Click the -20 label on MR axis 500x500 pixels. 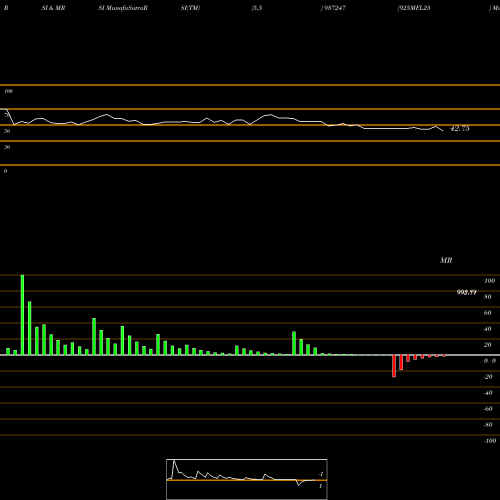tap(488, 377)
